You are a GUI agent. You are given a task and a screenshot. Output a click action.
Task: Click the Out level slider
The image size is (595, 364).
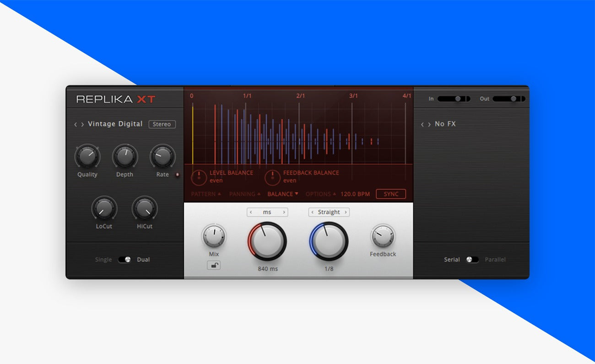(509, 99)
